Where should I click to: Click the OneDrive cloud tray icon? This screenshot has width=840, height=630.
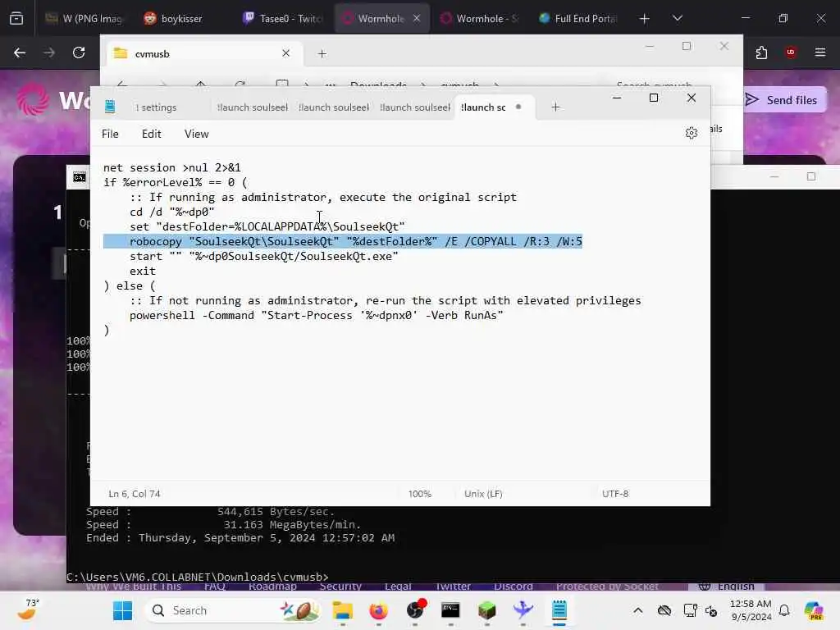[x=664, y=610]
